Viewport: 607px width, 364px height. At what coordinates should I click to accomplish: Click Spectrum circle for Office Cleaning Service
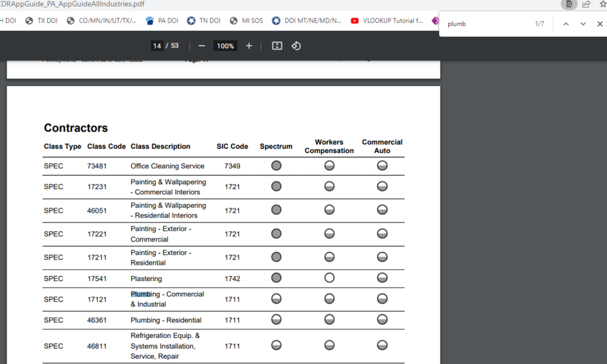click(x=276, y=166)
